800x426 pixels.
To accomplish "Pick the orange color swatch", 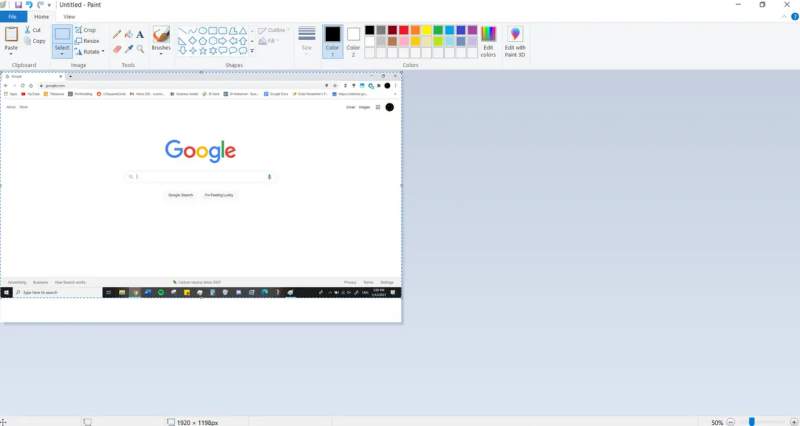I will (415, 30).
